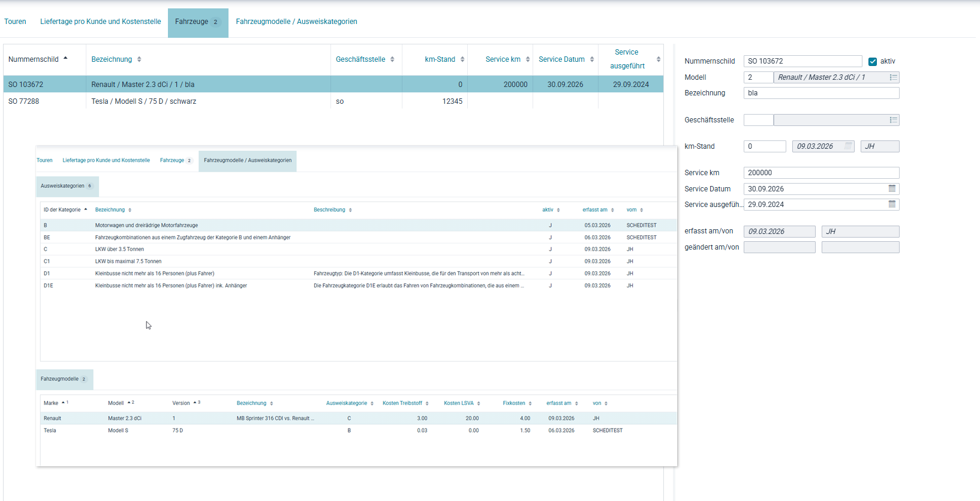Open the Geschäftsstelle lookup list icon
The height and width of the screenshot is (501, 980).
click(893, 120)
